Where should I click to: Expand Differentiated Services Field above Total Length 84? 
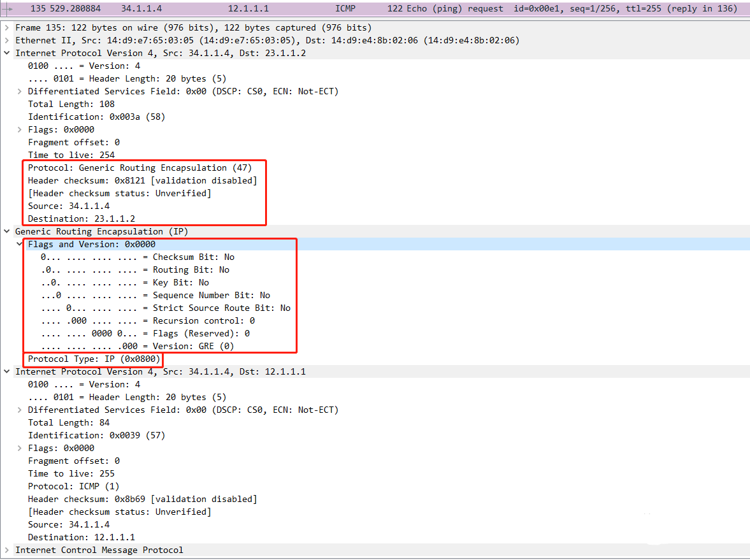point(19,410)
